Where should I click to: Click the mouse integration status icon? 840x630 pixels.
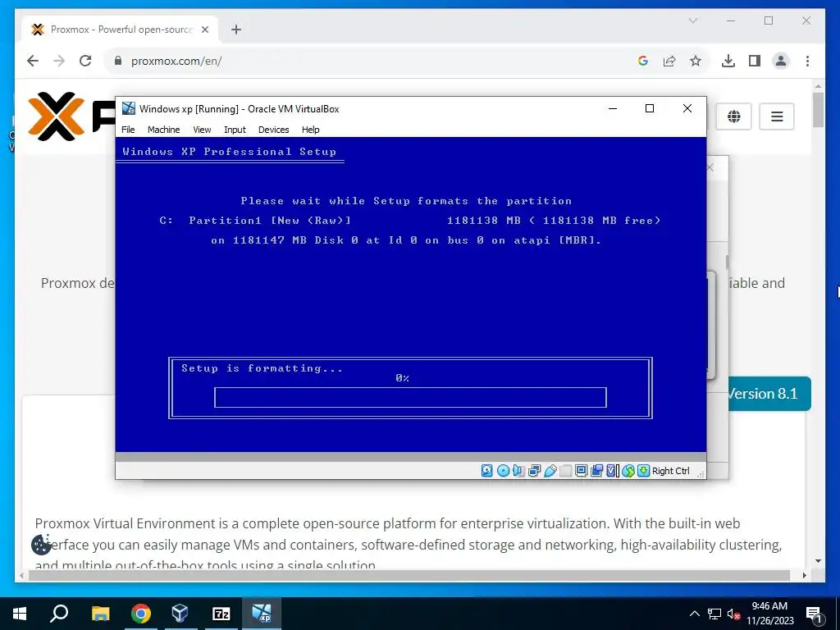(x=628, y=470)
